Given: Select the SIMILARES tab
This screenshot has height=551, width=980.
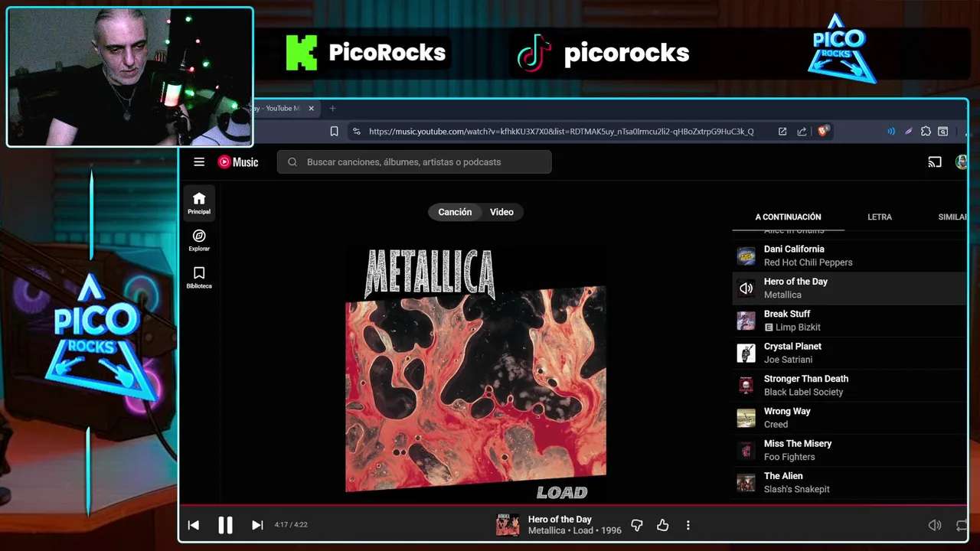Looking at the screenshot, I should click(x=952, y=217).
